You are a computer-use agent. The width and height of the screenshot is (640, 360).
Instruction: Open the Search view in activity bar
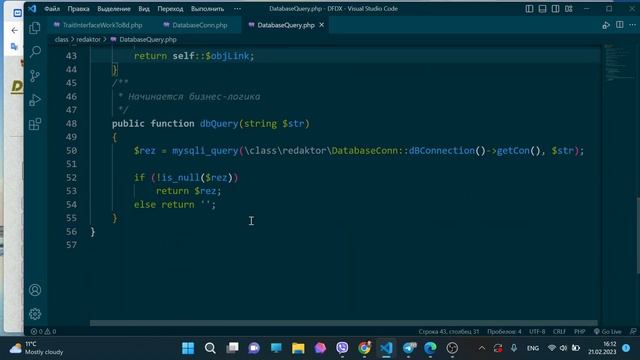tap(35, 51)
